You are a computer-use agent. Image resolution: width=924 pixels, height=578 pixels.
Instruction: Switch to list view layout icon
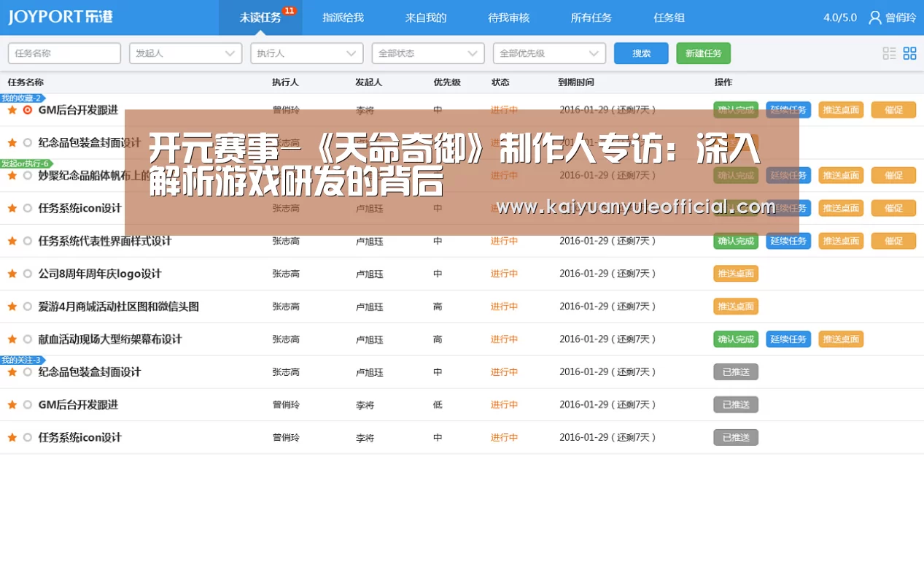(x=889, y=53)
